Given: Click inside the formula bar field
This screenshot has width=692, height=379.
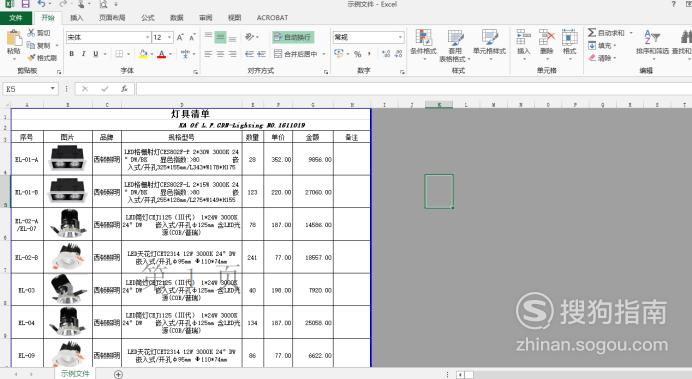Looking at the screenshot, I should (x=414, y=89).
